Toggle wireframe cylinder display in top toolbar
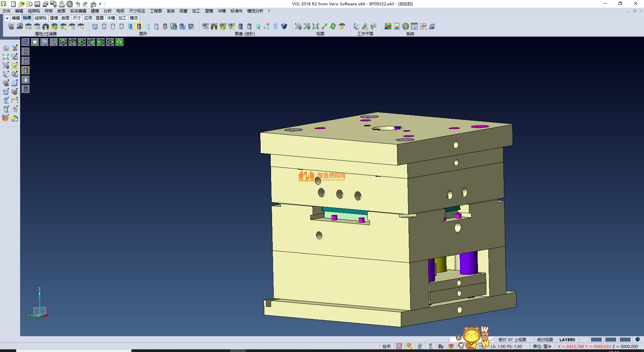Viewport: 644px width, 352px height. click(x=104, y=26)
